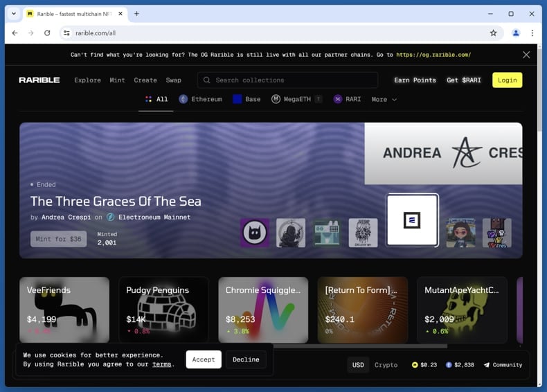The height and width of the screenshot is (392, 547).
Task: Dismiss the OG Rarible announcement banner
Action: [x=526, y=55]
